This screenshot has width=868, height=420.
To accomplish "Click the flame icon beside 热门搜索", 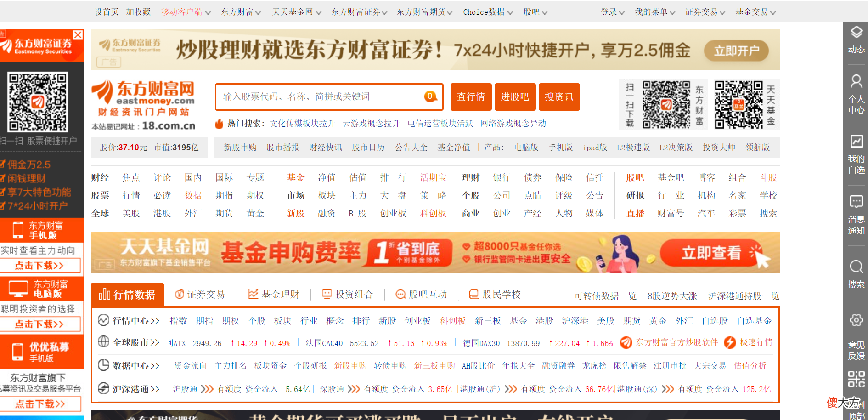I will pyautogui.click(x=219, y=124).
